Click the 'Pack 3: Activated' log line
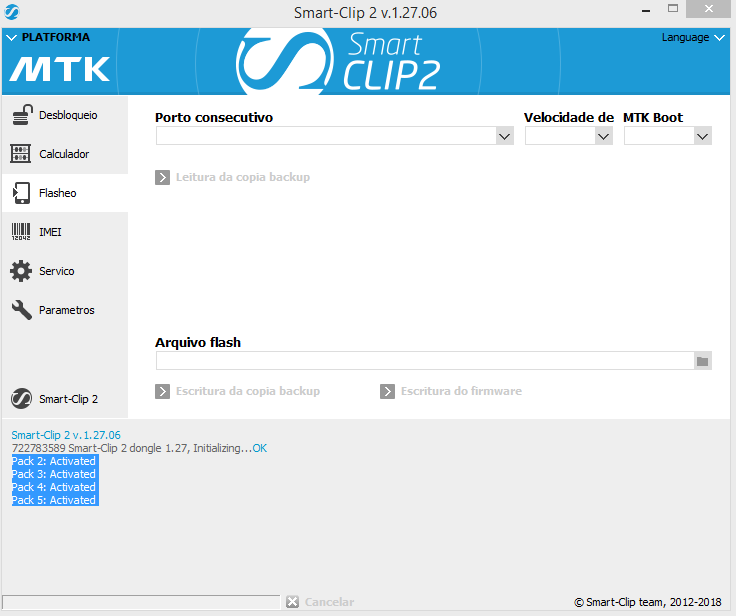The height and width of the screenshot is (616, 736). [x=54, y=474]
